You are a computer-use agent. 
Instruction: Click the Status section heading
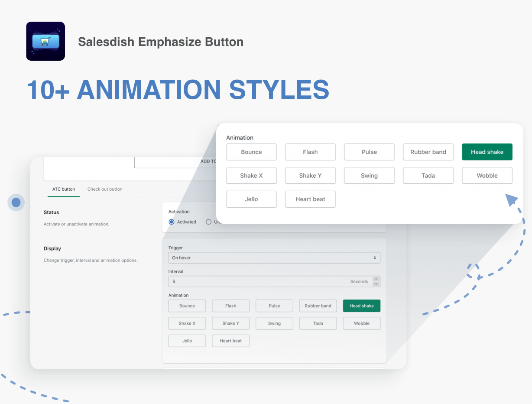pos(51,212)
